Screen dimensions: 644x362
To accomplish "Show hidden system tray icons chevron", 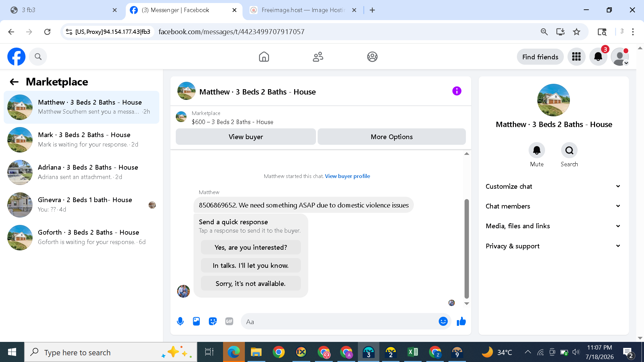I will coord(528,352).
